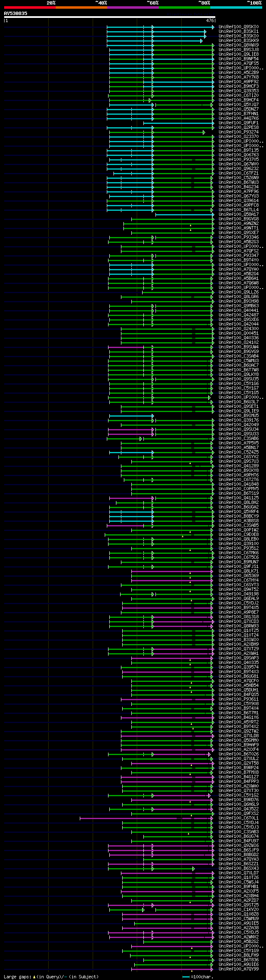Click the =100char. scale legend
The width and height of the screenshot is (266, 980).
coord(198,977)
